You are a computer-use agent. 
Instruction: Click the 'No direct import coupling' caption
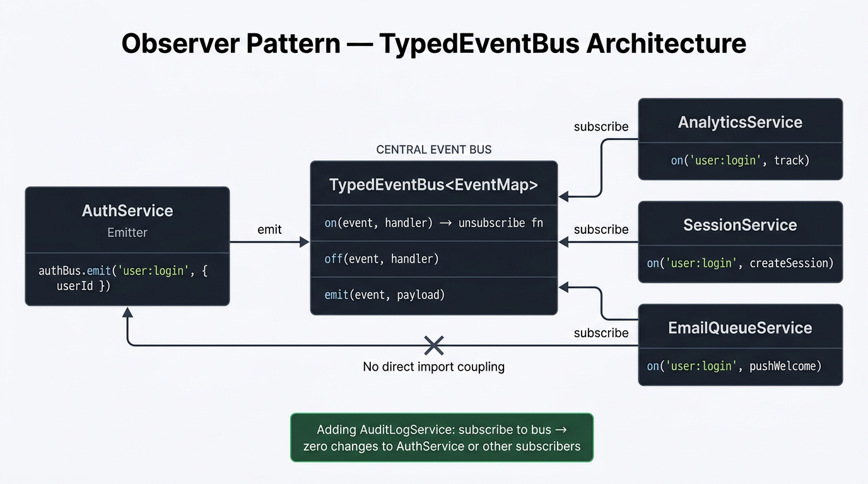coord(434,367)
